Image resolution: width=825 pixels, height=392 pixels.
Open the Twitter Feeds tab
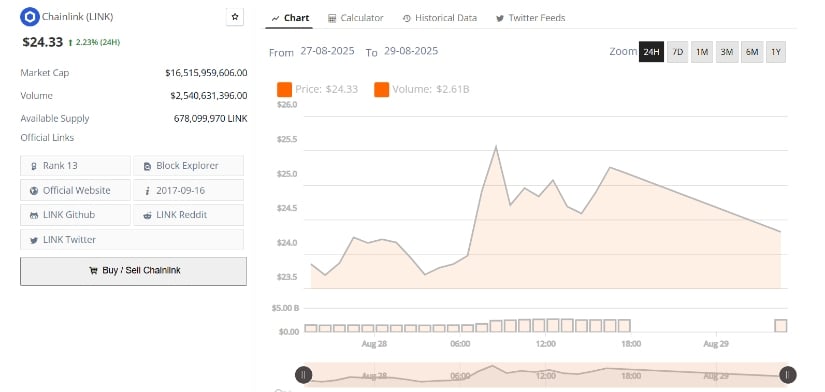point(530,18)
